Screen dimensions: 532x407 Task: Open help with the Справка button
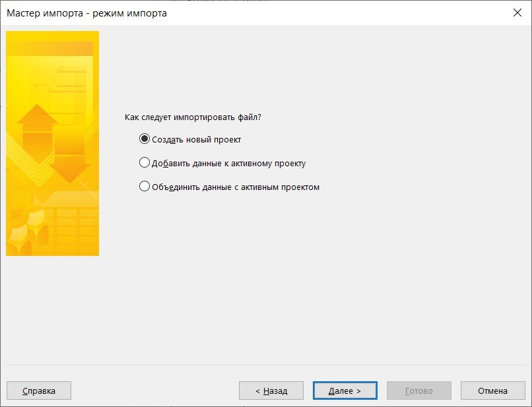(x=39, y=391)
